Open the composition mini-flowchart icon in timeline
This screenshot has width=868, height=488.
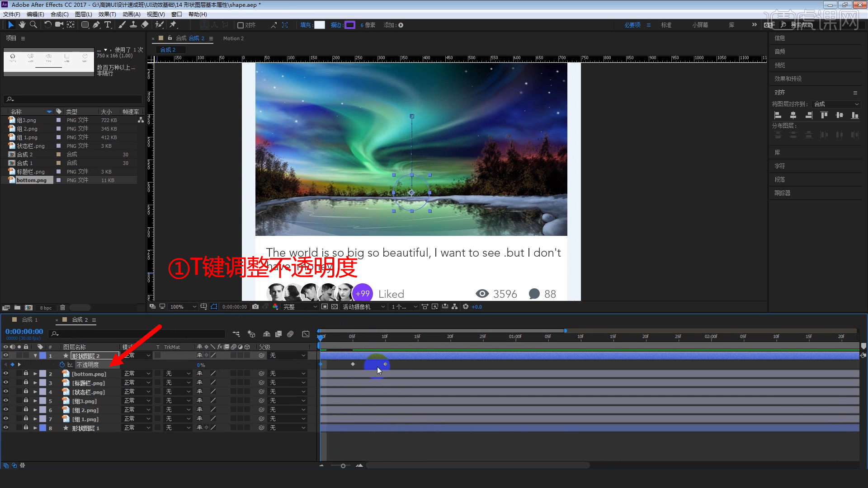(x=236, y=334)
